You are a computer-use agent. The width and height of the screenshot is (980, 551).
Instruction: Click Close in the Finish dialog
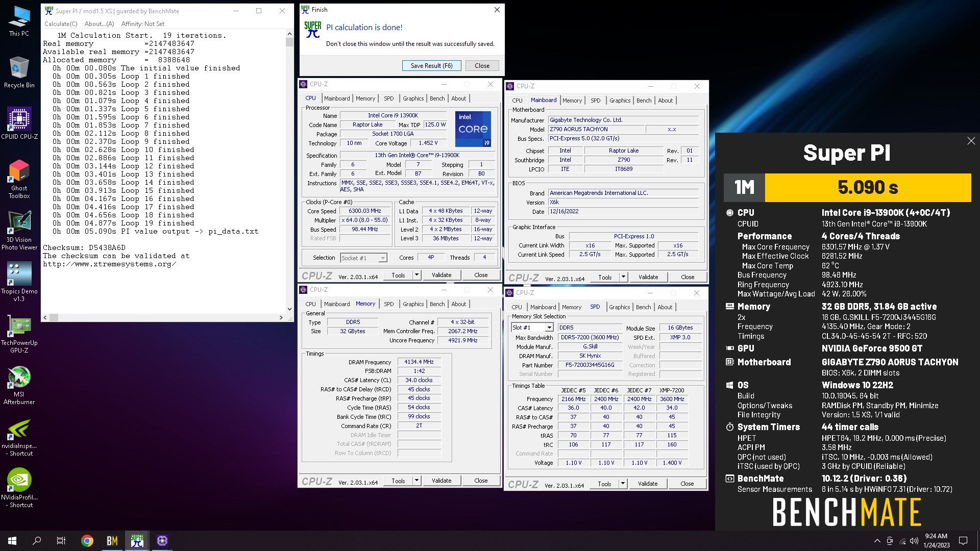point(482,65)
